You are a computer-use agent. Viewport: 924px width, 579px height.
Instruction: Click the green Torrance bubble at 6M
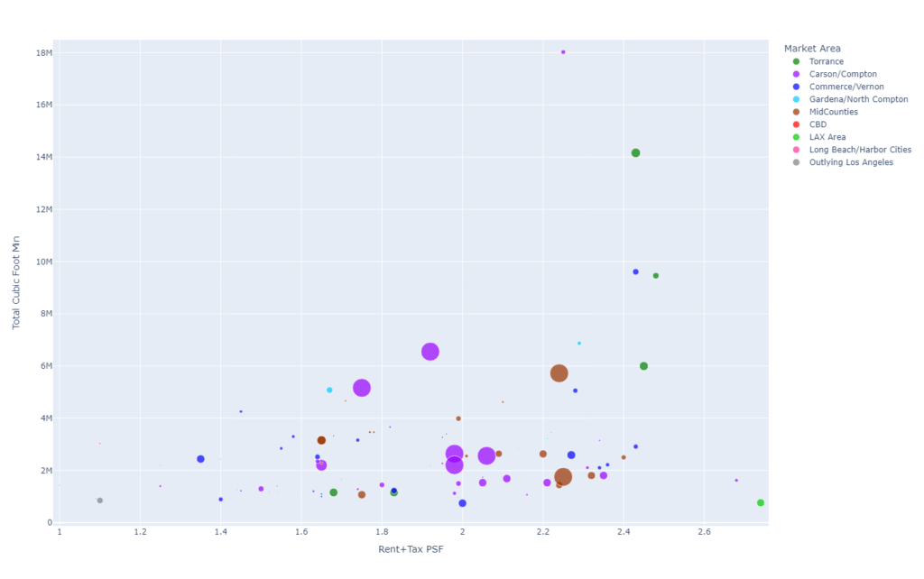(x=643, y=366)
